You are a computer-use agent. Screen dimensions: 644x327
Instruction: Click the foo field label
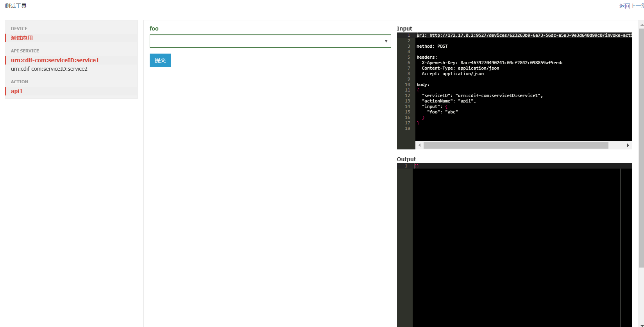[x=154, y=29]
